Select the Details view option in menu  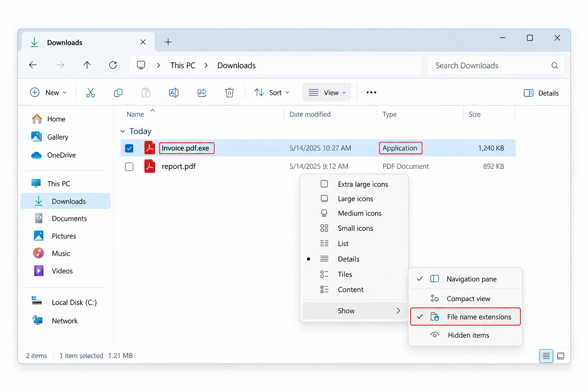[x=354, y=259]
